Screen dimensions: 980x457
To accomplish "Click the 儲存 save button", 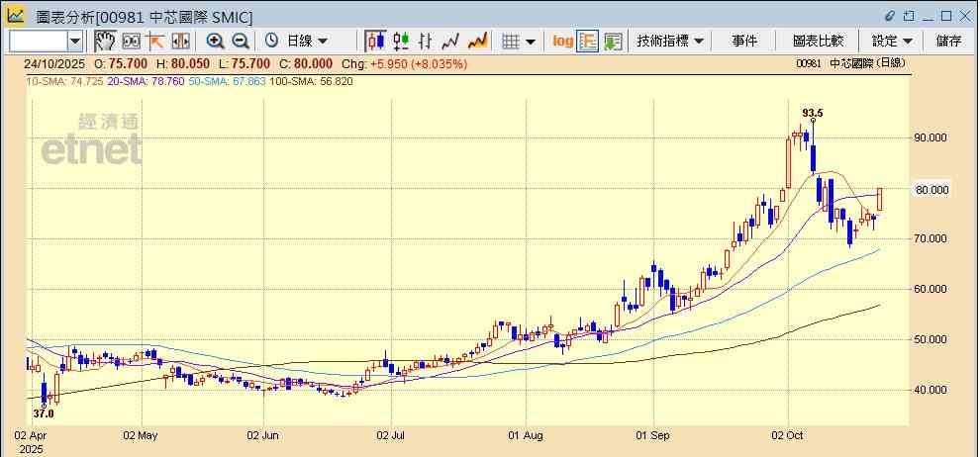I will 948,41.
